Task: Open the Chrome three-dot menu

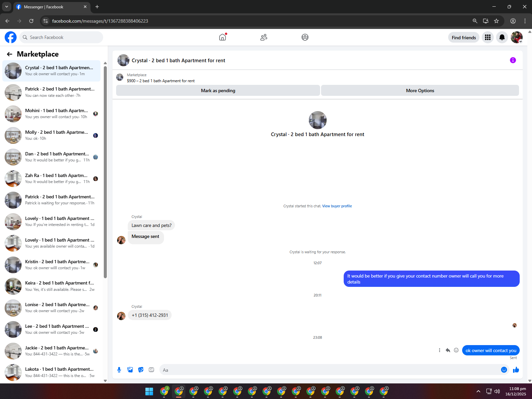Action: click(x=525, y=21)
